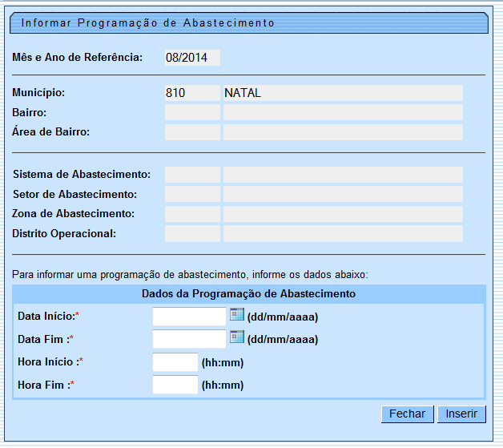This screenshot has height=448, width=503.
Task: Click Zona de Abastecimento name field
Action: [x=343, y=214]
